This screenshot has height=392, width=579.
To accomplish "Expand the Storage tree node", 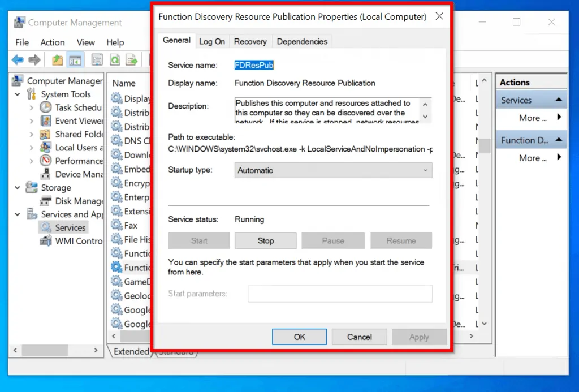I will pos(18,187).
